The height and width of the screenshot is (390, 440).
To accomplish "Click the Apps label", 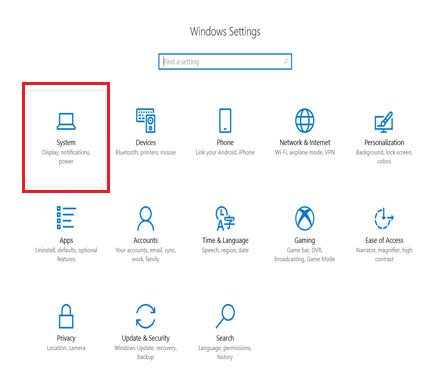I will (66, 240).
